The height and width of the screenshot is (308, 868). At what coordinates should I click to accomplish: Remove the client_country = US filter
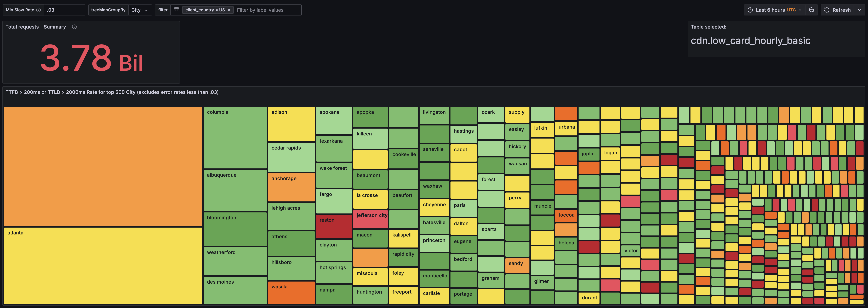point(229,10)
